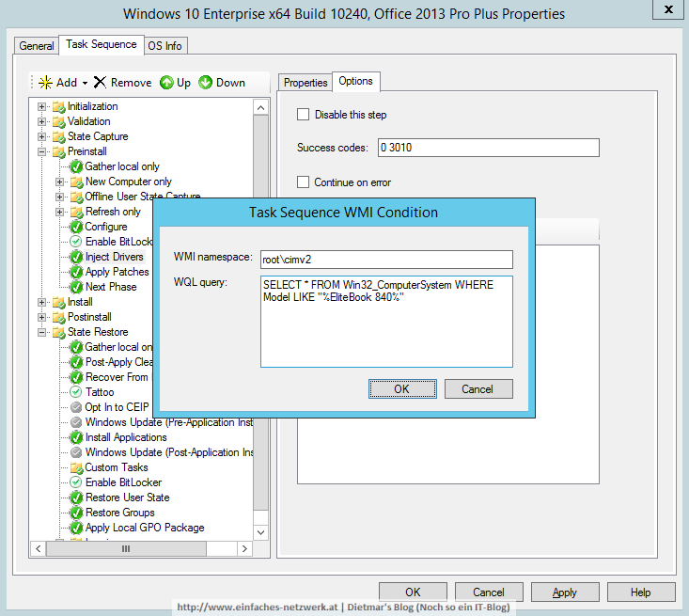Enable the Continue on error checkbox
Screen dimensions: 689x616
pyautogui.click(x=304, y=182)
